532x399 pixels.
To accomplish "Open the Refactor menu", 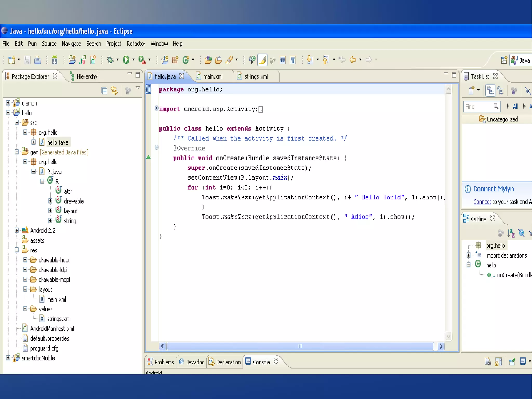I will 136,44.
